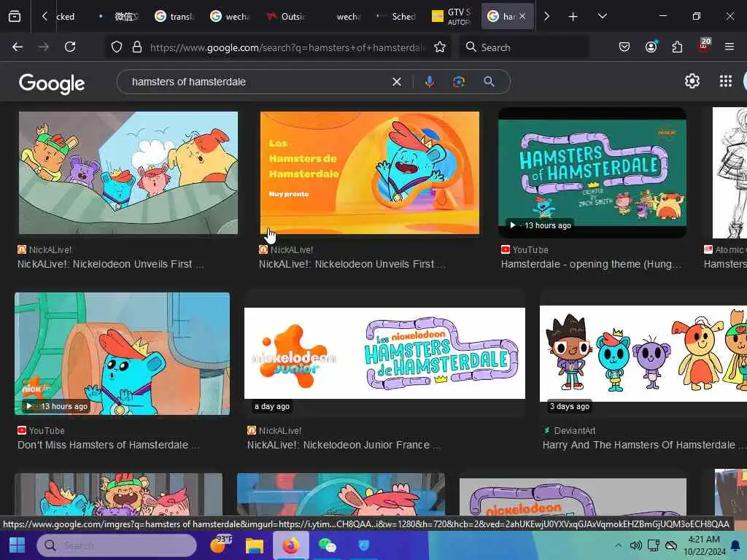The width and height of the screenshot is (747, 560).
Task: Click DeviantArt source label
Action: tap(575, 430)
